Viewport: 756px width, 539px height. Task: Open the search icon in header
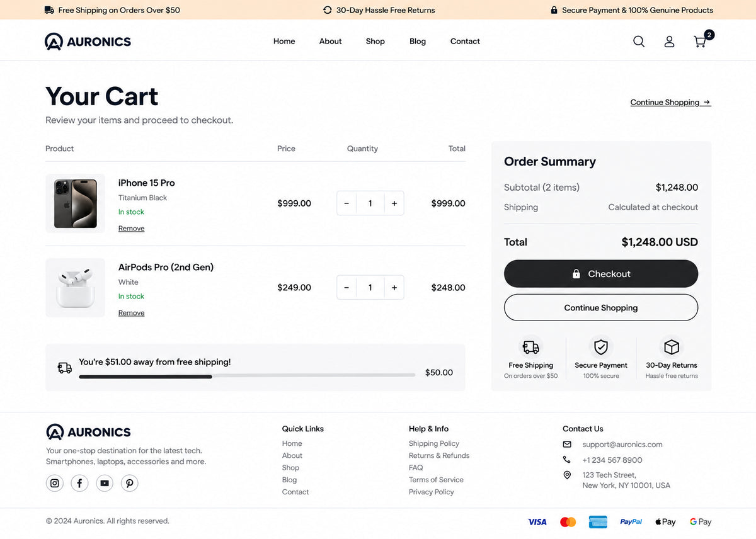click(639, 42)
